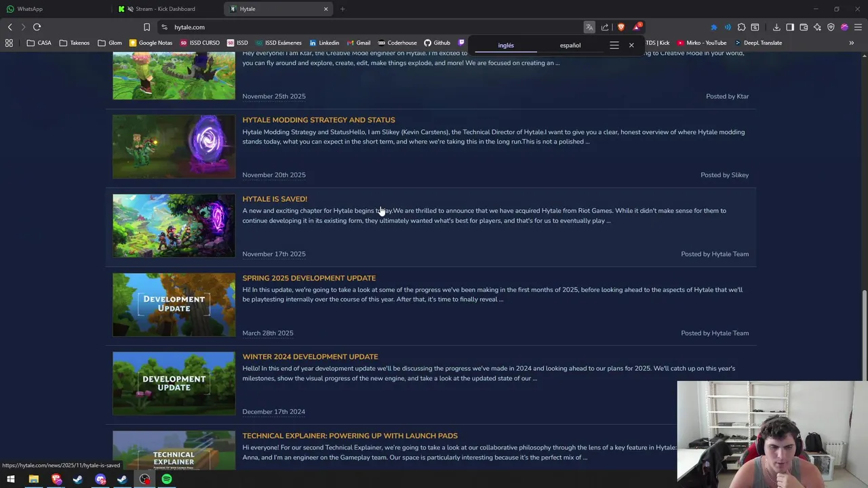The width and height of the screenshot is (868, 488).
Task: Click the share page icon
Action: click(605, 27)
